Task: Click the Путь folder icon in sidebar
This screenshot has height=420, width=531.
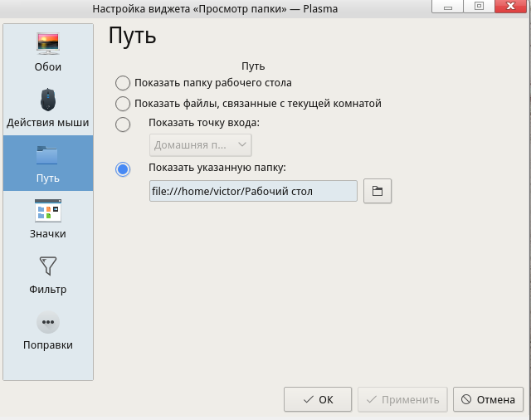Action: point(48,155)
